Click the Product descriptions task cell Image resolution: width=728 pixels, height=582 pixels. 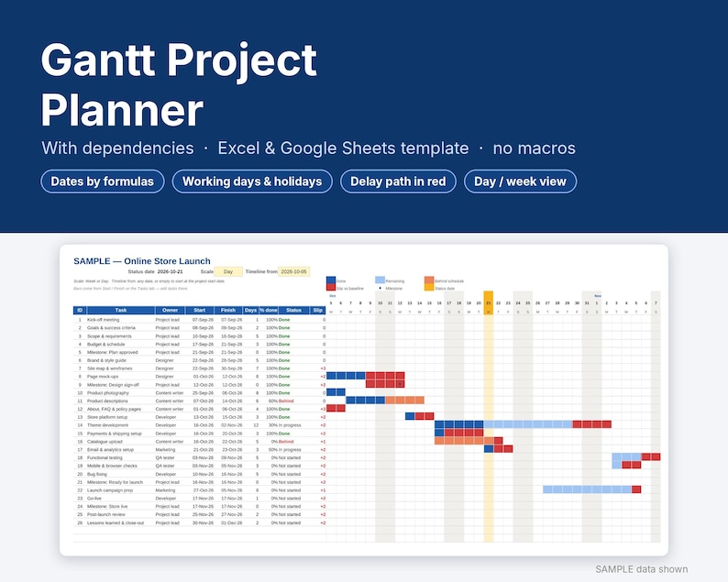coord(107,401)
